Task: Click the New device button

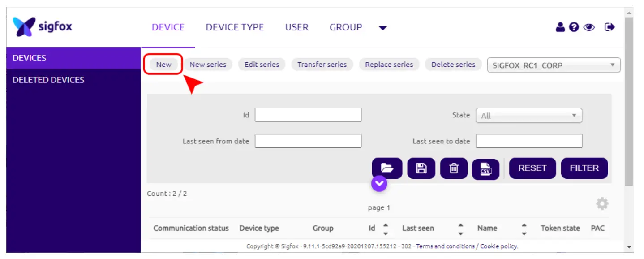Action: (163, 65)
